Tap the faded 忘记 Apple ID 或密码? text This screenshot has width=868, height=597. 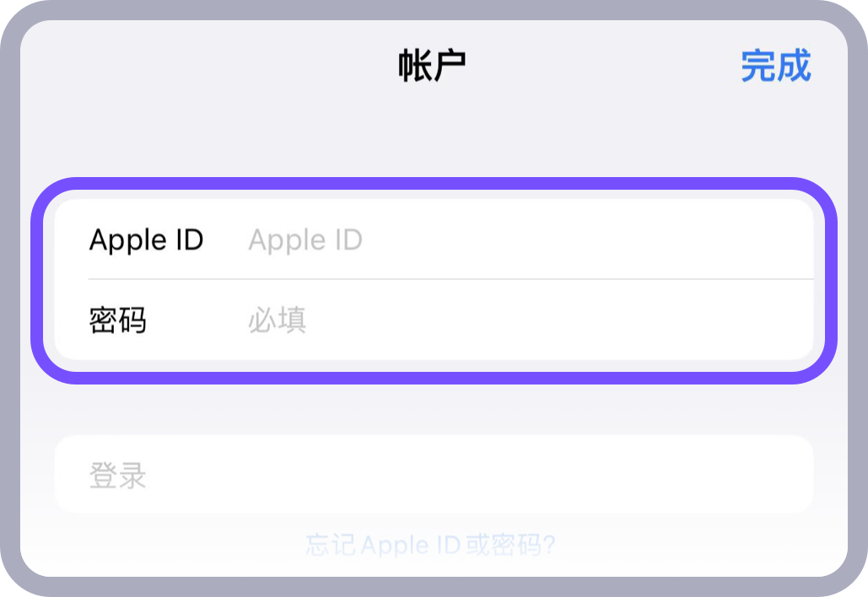(430, 545)
